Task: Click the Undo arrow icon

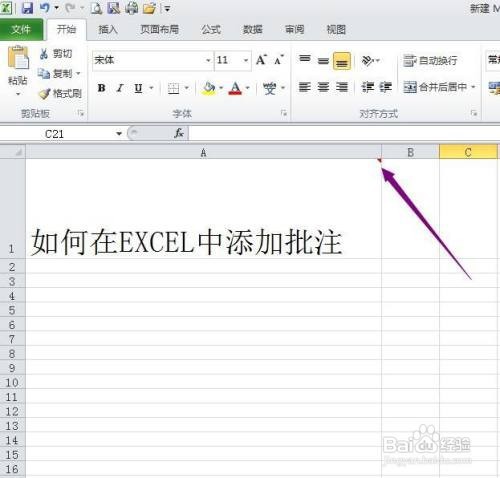Action: coord(45,8)
